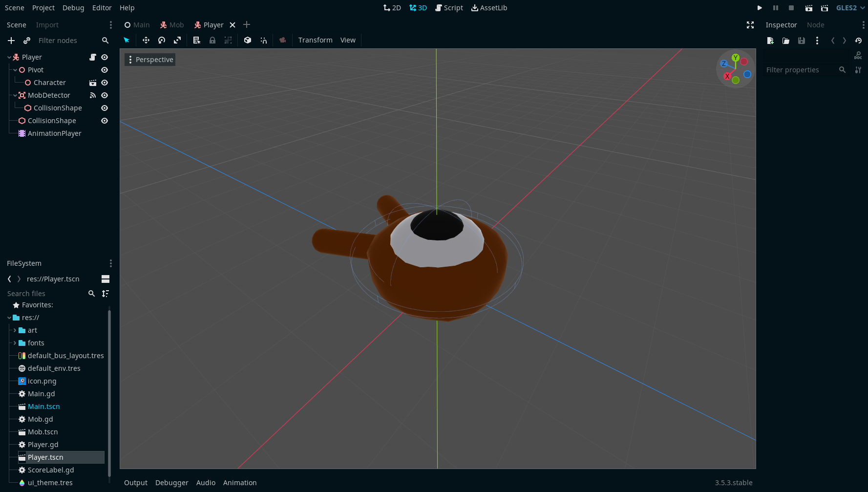Switch to Import dock tab
868x492 pixels.
coord(47,25)
